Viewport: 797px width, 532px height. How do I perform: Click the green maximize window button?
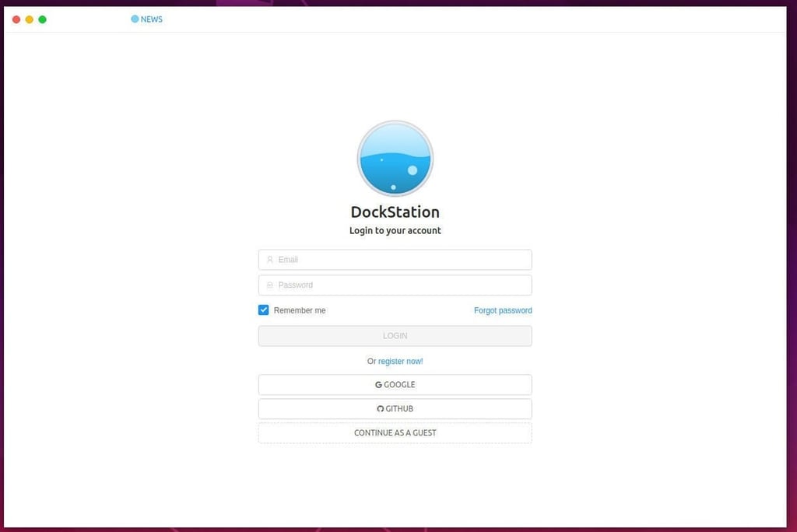[x=43, y=19]
